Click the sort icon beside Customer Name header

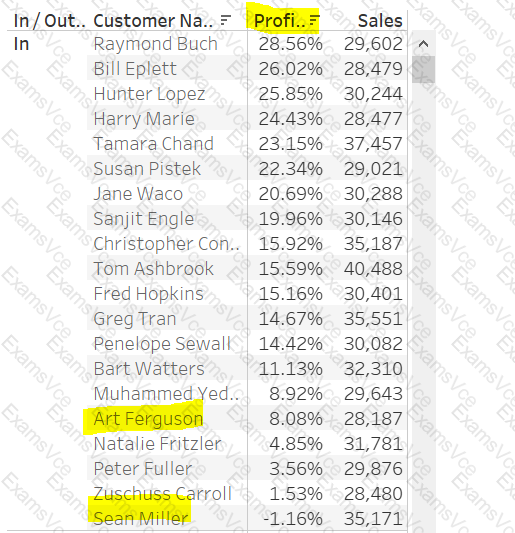click(x=225, y=20)
